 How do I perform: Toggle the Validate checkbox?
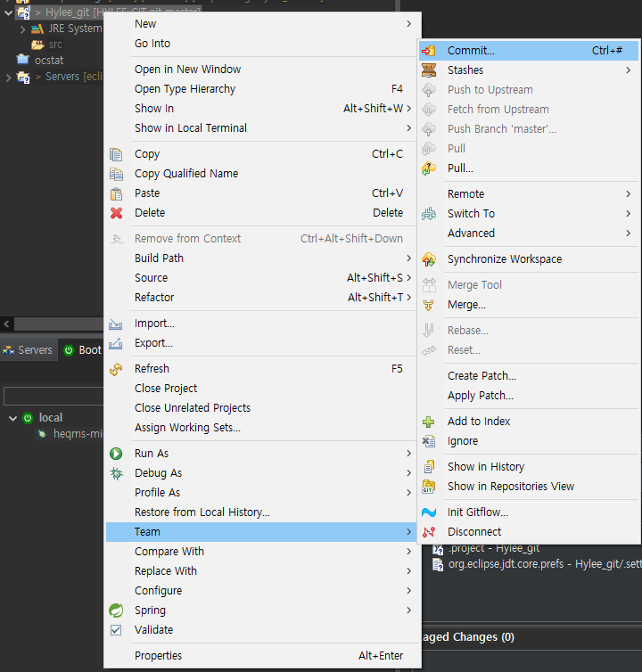[x=116, y=630]
